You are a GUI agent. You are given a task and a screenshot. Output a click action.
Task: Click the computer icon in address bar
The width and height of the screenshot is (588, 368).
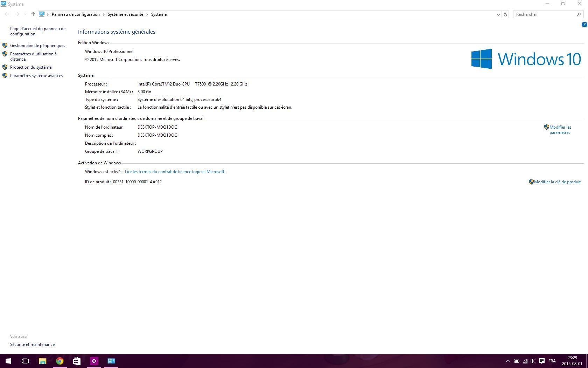point(42,14)
